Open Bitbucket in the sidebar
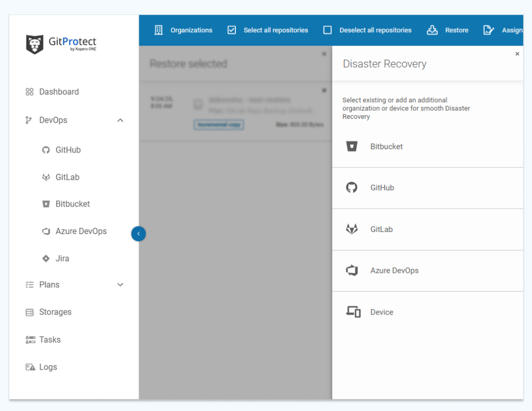Screen dimensions: 532x411 [x=74, y=204]
